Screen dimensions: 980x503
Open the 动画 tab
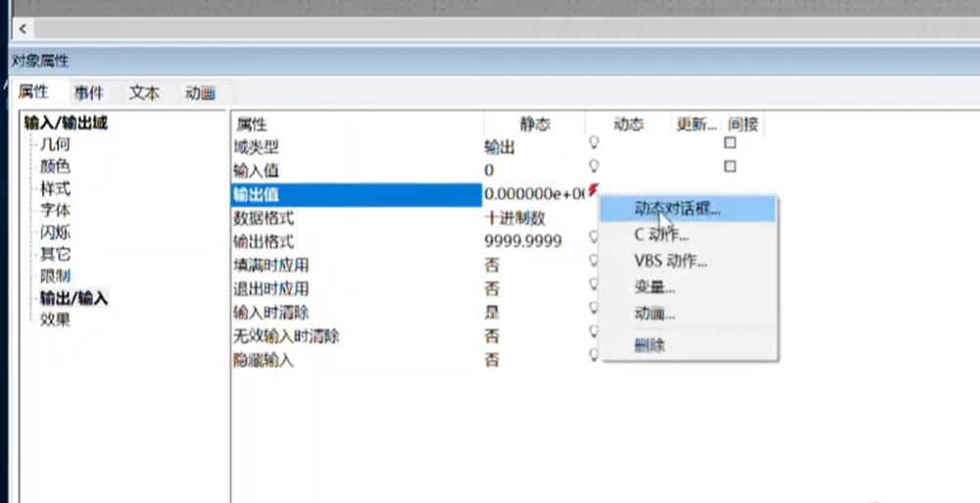pos(200,93)
